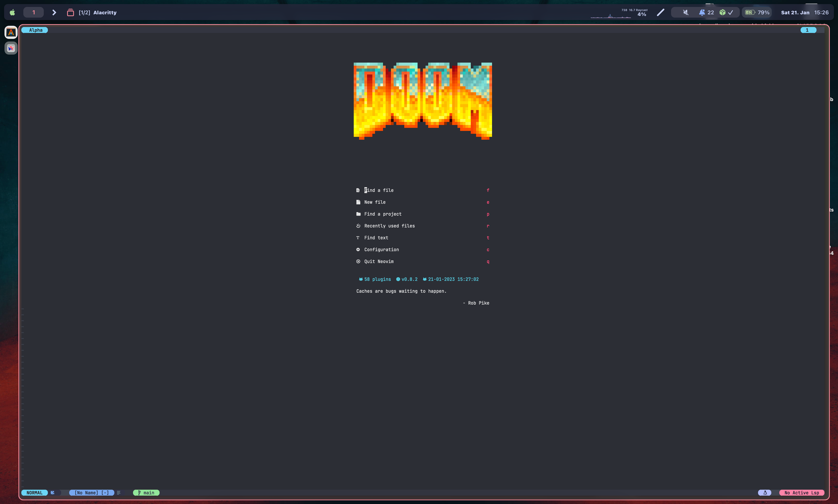Click the Quit Neovim circle icon

click(358, 261)
